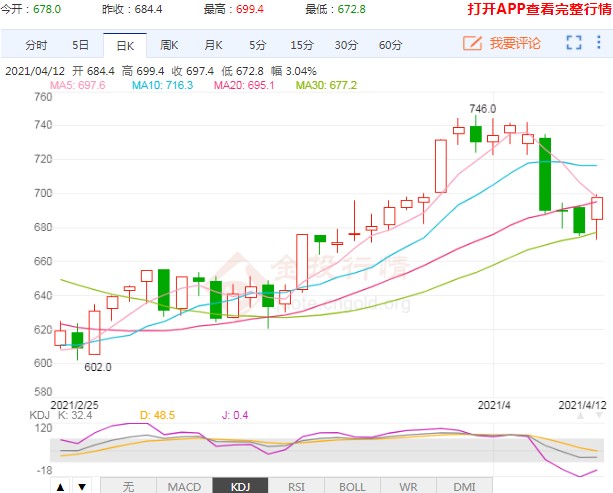Click the grey up triangle near 2021/4/12
Screen dimensions: 613x493
coord(581,416)
